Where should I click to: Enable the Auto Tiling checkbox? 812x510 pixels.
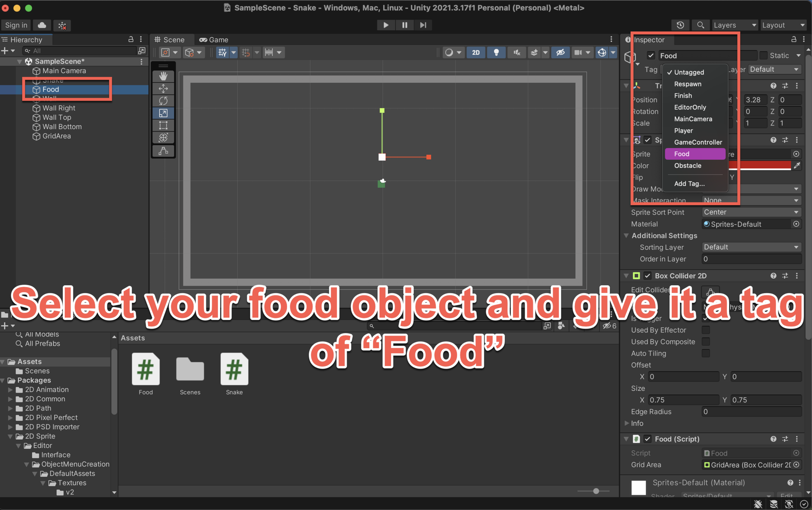[705, 353]
